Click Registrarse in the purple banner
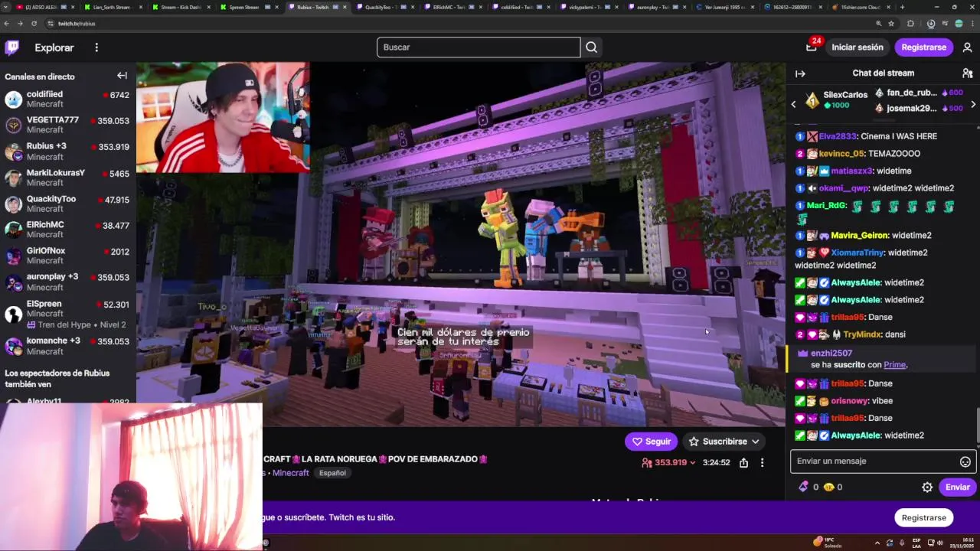Screen dimensions: 980x551 point(923,518)
